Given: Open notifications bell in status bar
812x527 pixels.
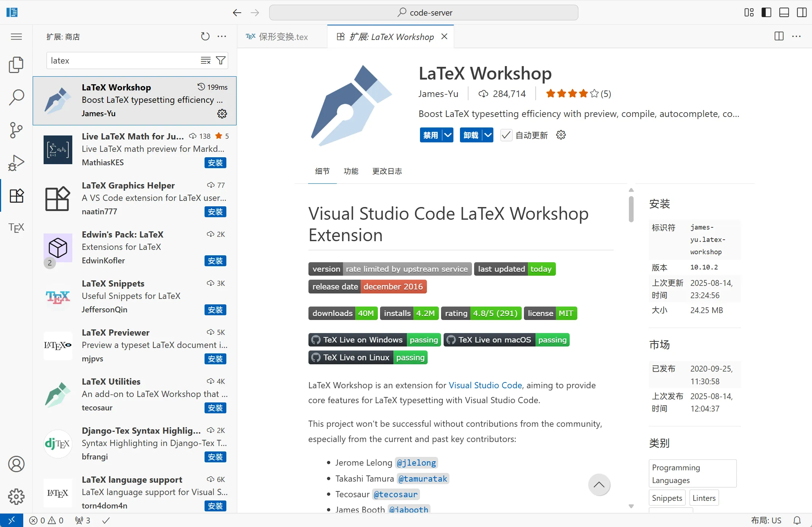Looking at the screenshot, I should click(x=797, y=520).
